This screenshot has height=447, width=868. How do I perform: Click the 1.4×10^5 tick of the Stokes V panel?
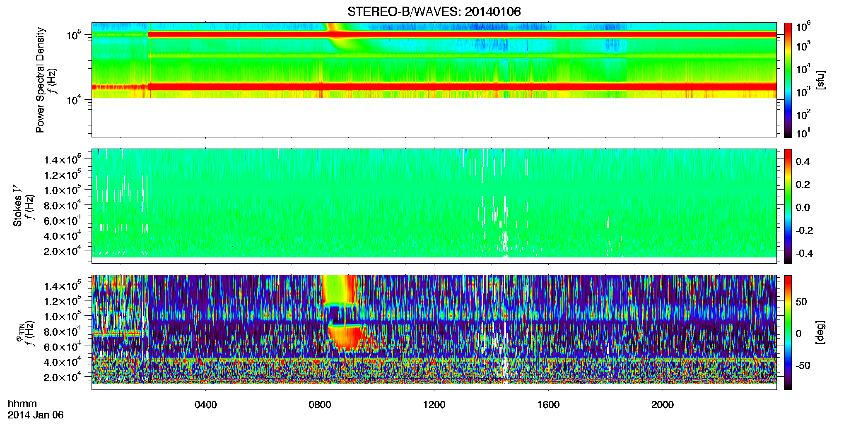click(x=62, y=159)
